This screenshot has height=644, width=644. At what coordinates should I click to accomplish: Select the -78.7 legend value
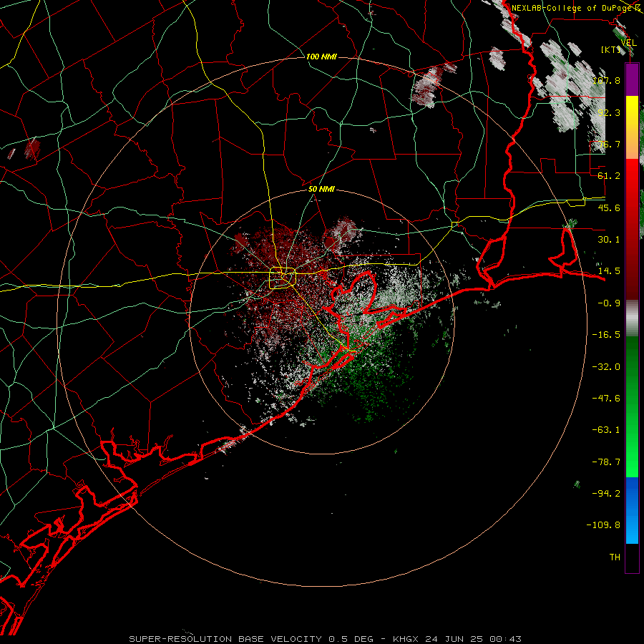tap(606, 462)
